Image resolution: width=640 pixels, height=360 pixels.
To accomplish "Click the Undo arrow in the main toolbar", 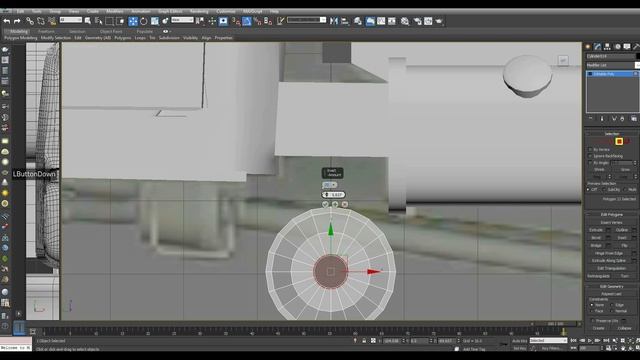I will (x=7, y=21).
